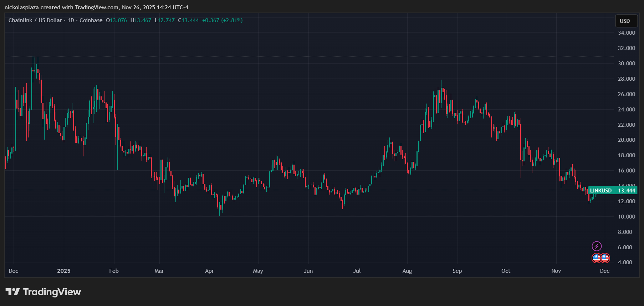
Task: Click the Chainlink / US Dollar symbol title
Action: pyautogui.click(x=35, y=20)
